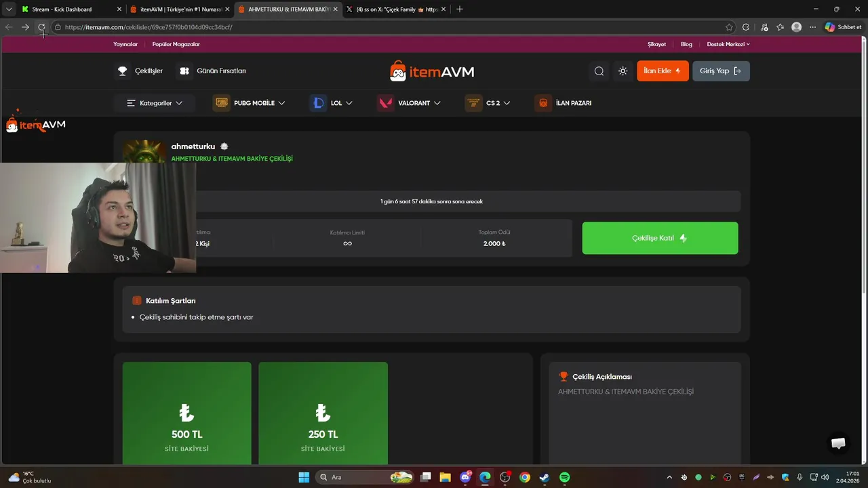This screenshot has height=488, width=868.
Task: Toggle light/dark theme sun icon
Action: pyautogui.click(x=623, y=71)
